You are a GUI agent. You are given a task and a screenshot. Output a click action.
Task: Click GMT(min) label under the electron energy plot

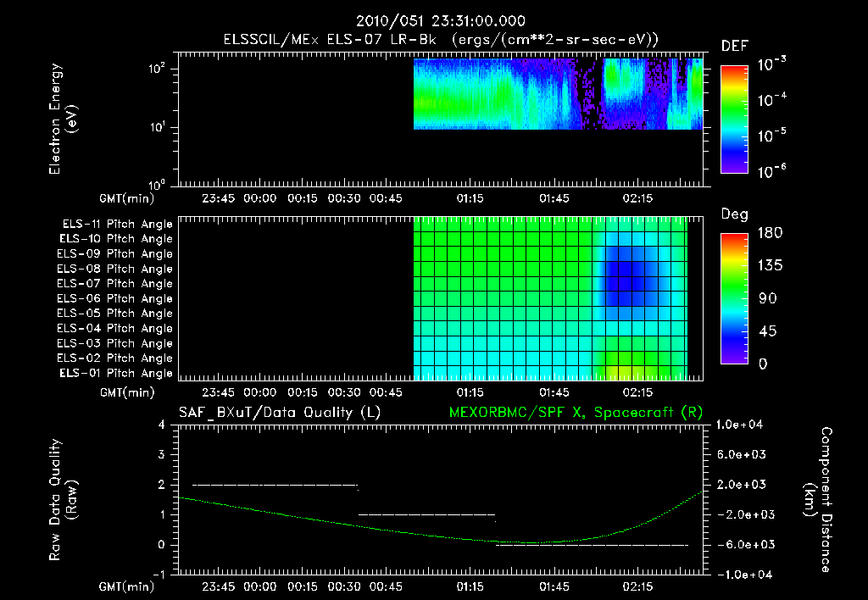pos(127,198)
